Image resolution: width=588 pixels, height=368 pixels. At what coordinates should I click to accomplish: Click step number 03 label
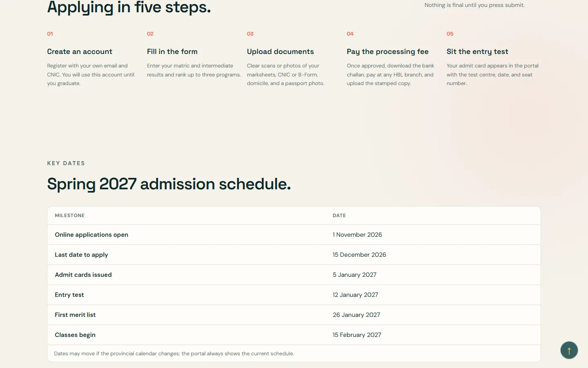pyautogui.click(x=250, y=34)
